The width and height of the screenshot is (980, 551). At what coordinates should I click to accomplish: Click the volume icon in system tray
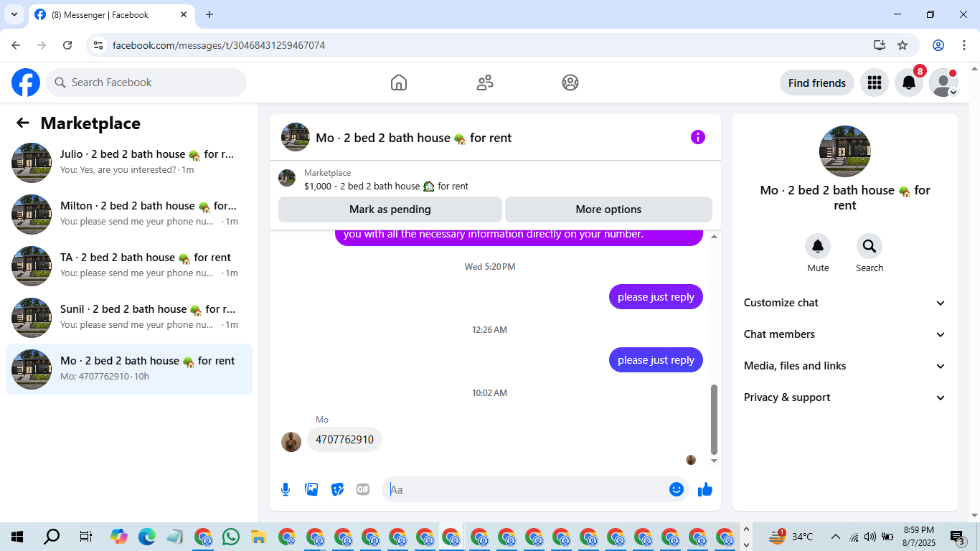(870, 537)
